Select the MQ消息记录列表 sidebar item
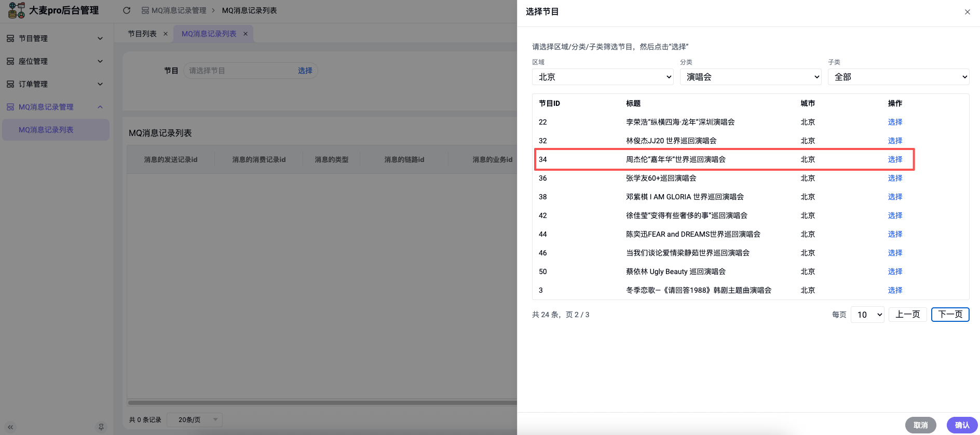The image size is (980, 435). point(46,130)
